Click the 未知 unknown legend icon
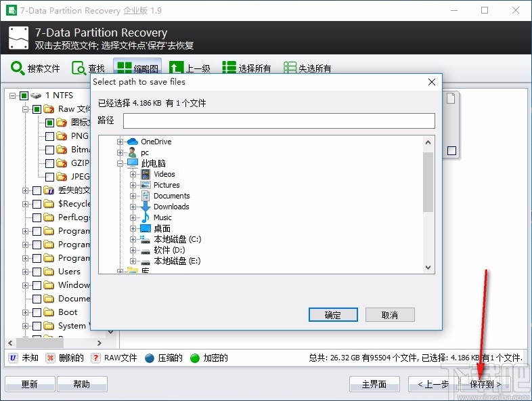The width and height of the screenshot is (532, 401). tap(13, 358)
